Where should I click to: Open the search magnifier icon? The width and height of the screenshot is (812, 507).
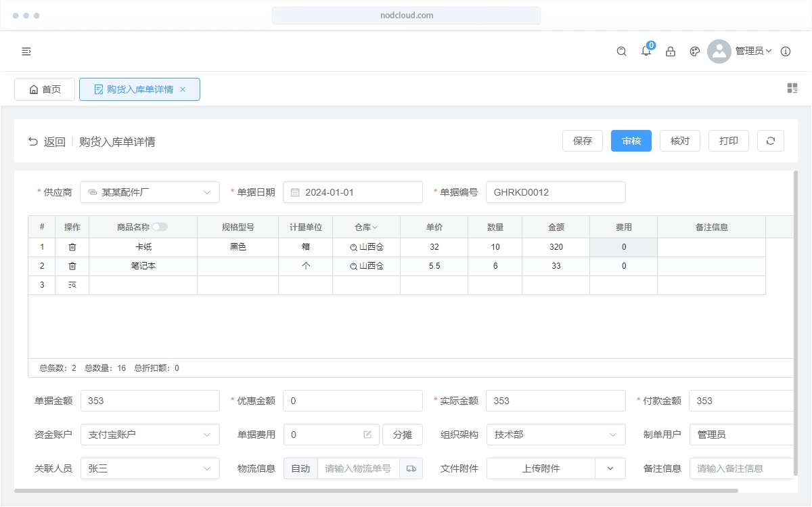621,51
